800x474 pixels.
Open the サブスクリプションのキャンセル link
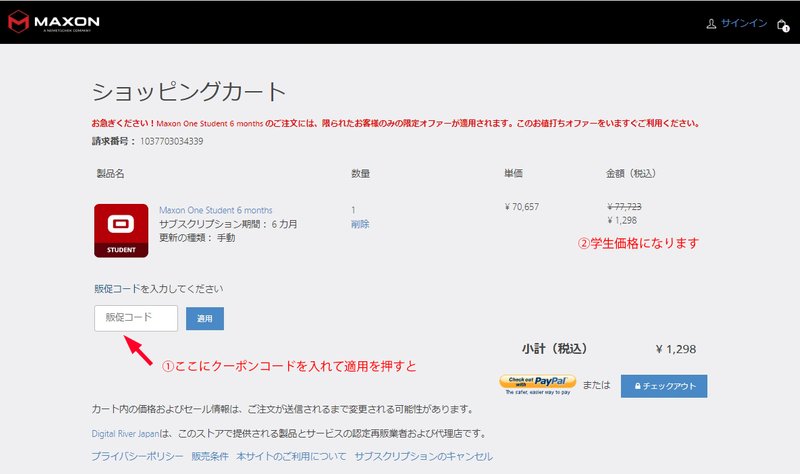coord(423,456)
